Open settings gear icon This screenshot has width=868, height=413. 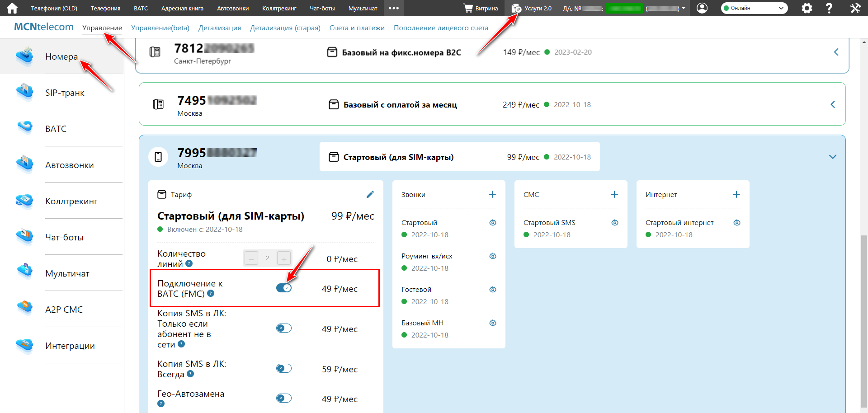click(x=807, y=8)
